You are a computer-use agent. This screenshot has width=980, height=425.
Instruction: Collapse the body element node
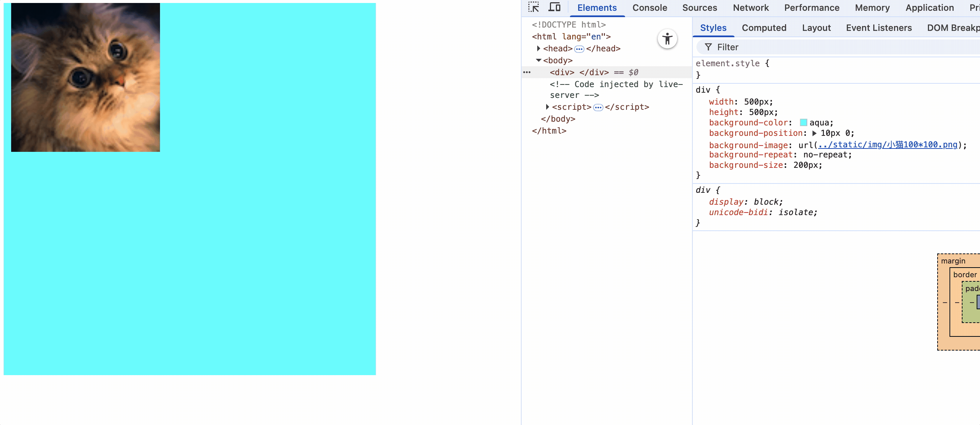538,60
